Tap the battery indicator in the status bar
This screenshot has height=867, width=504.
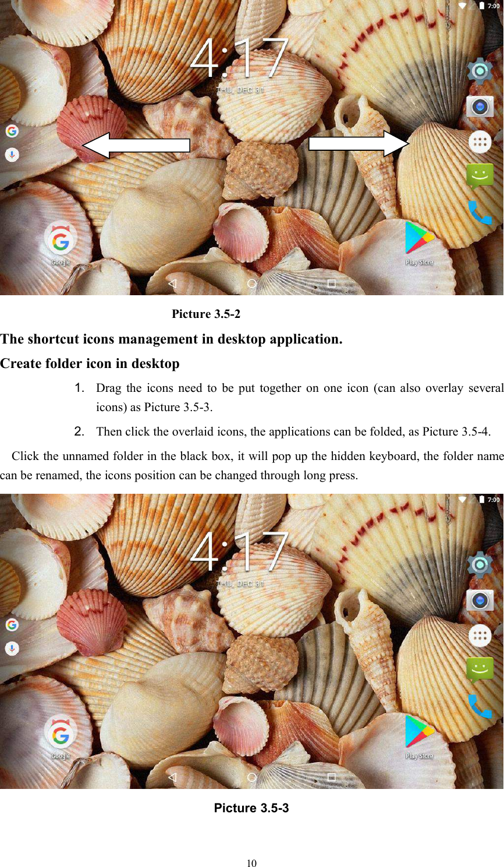click(481, 5)
